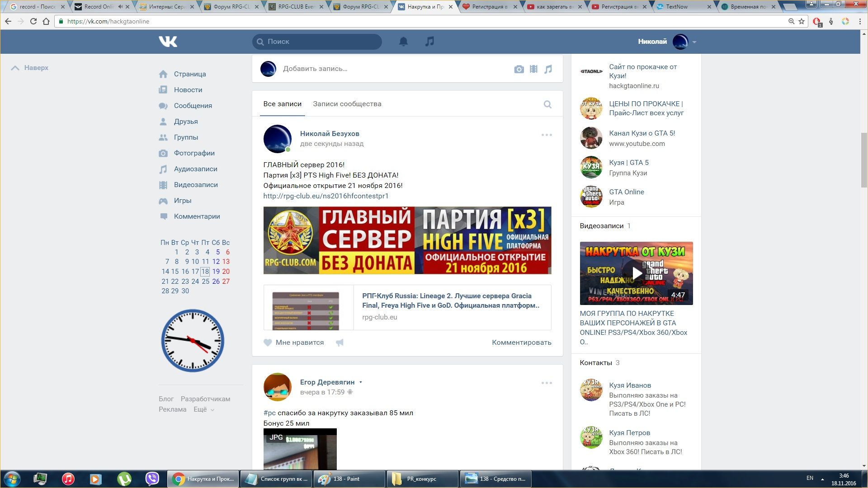
Task: Open the JPG attachment in Егор's post
Action: pos(300,449)
